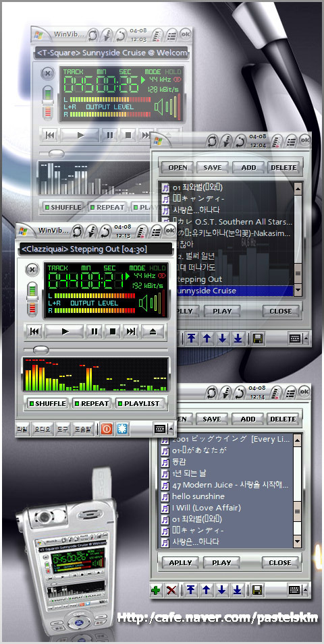Move item to bottom in 12:04 playlist toolbar
This screenshot has width=324, height=644.
tap(238, 339)
